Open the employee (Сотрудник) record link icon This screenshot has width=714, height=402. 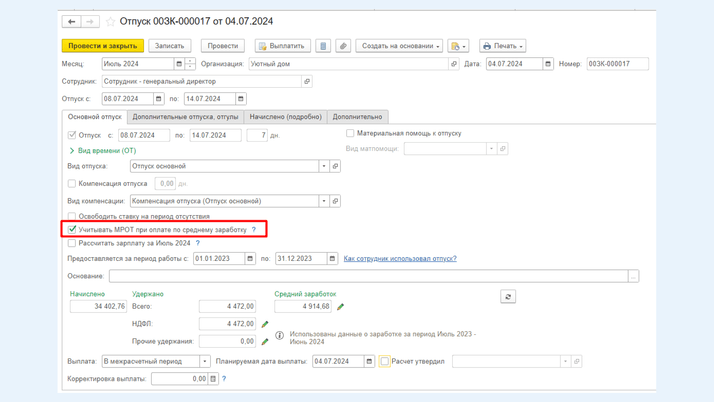pos(307,82)
